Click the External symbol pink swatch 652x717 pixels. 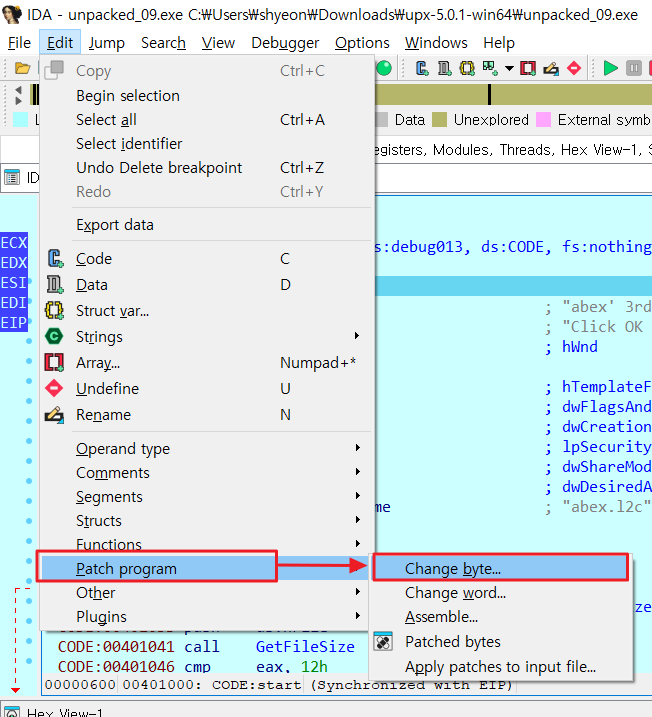pos(543,120)
